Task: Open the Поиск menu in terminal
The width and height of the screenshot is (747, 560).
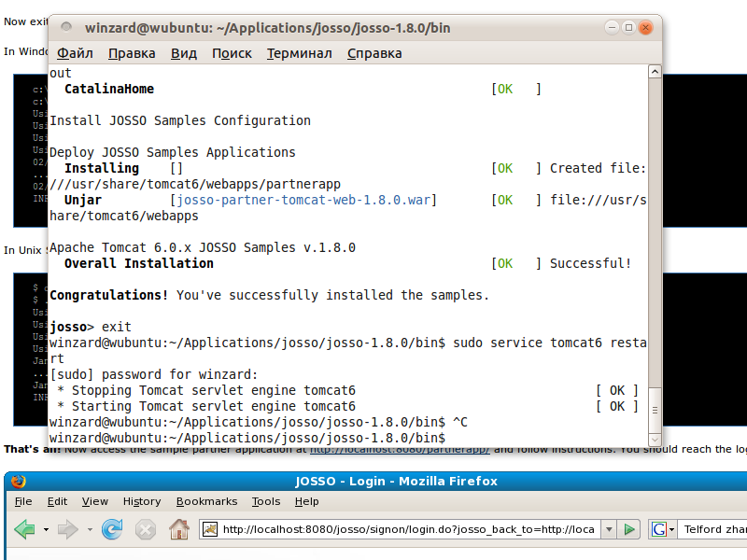Action: point(232,53)
